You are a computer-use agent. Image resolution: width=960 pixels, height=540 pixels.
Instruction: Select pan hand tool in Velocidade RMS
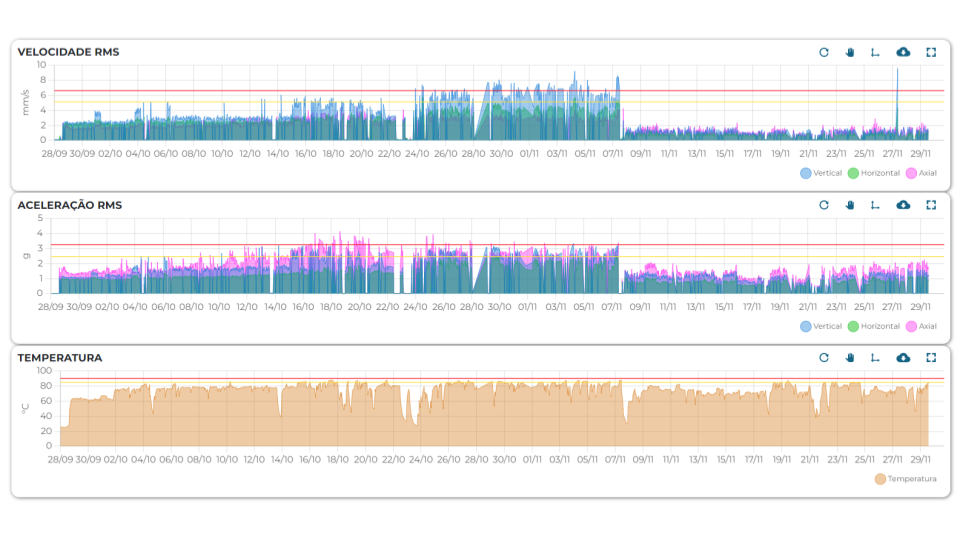pyautogui.click(x=850, y=53)
